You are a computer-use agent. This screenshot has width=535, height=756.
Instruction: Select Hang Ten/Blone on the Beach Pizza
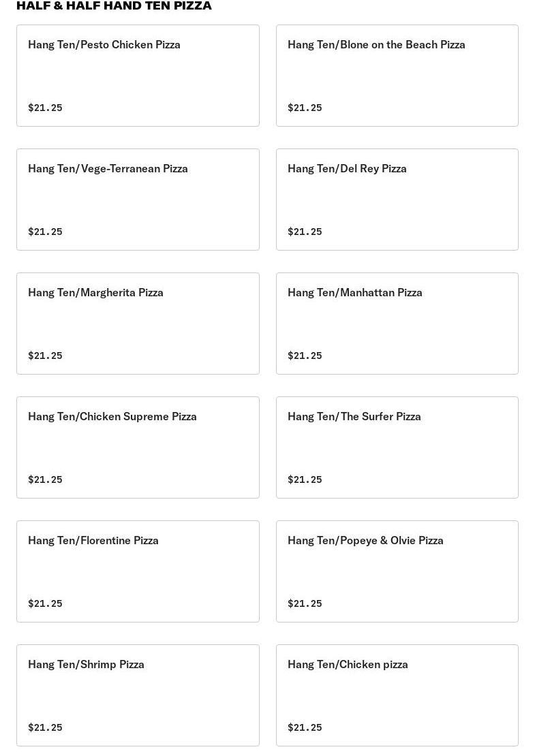click(x=397, y=76)
